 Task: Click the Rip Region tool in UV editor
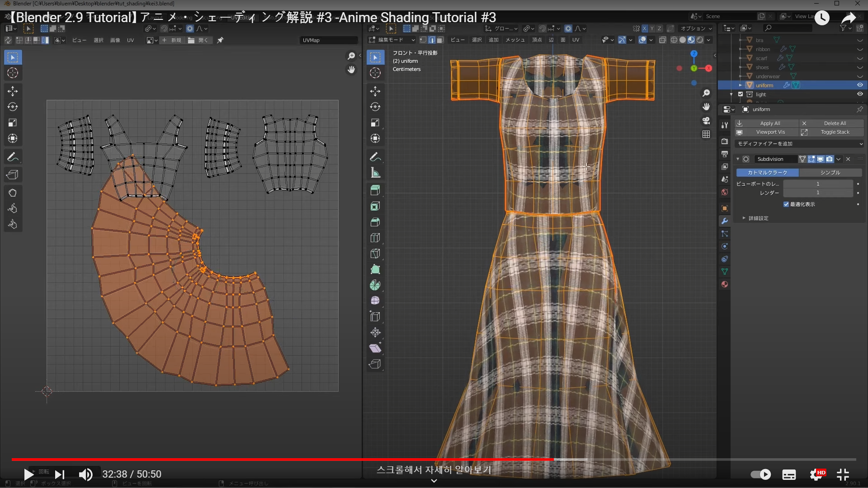click(13, 175)
